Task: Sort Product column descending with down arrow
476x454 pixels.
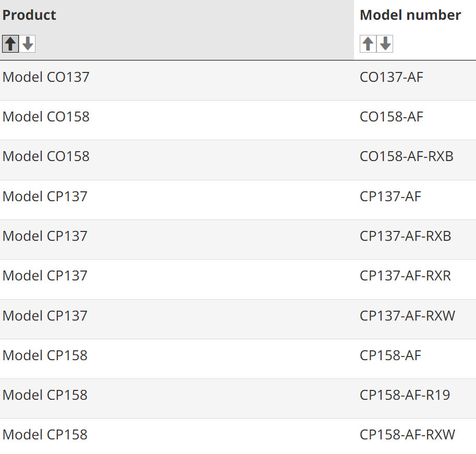Action: coord(27,44)
